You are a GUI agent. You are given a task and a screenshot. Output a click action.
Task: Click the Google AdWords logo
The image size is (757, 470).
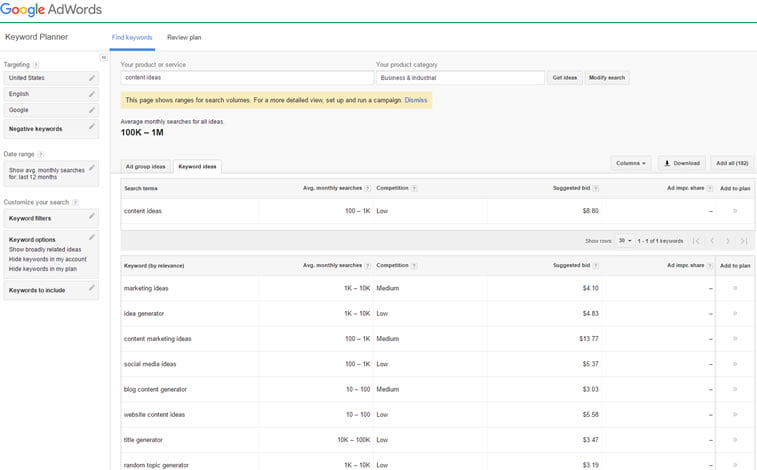(51, 10)
